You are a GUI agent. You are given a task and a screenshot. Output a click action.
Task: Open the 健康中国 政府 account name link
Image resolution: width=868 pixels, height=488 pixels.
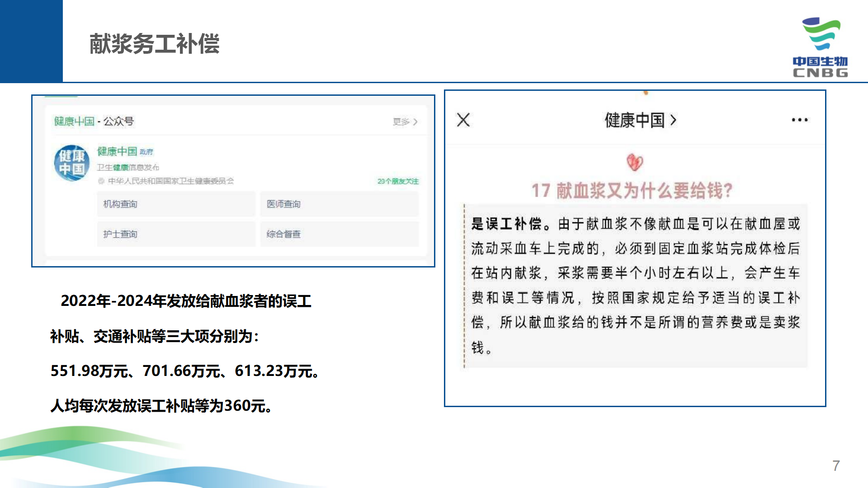tap(125, 151)
